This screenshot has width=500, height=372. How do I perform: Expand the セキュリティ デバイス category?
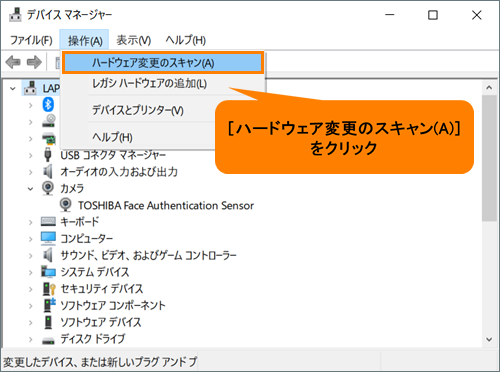coord(31,289)
